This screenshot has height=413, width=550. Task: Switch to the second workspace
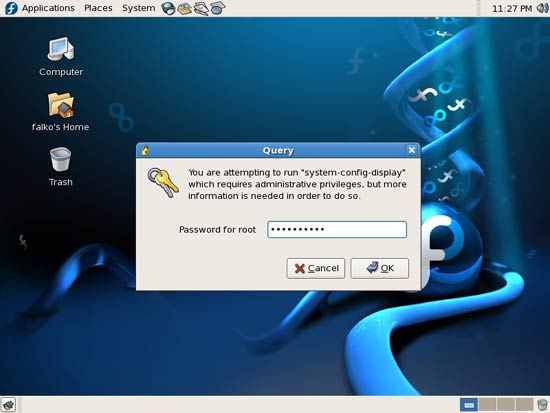[x=488, y=405]
